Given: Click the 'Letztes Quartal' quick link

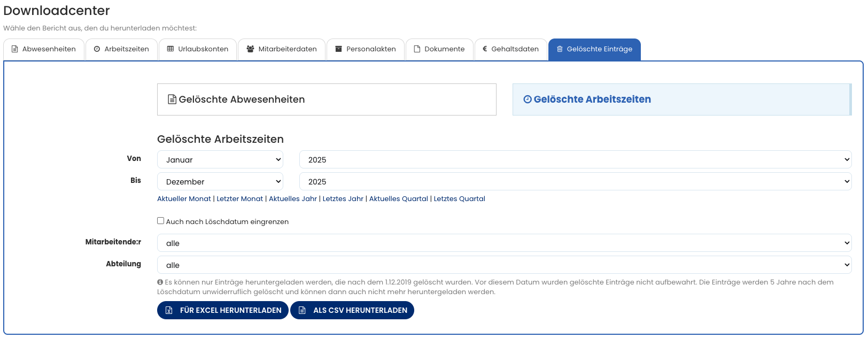Looking at the screenshot, I should (x=459, y=199).
